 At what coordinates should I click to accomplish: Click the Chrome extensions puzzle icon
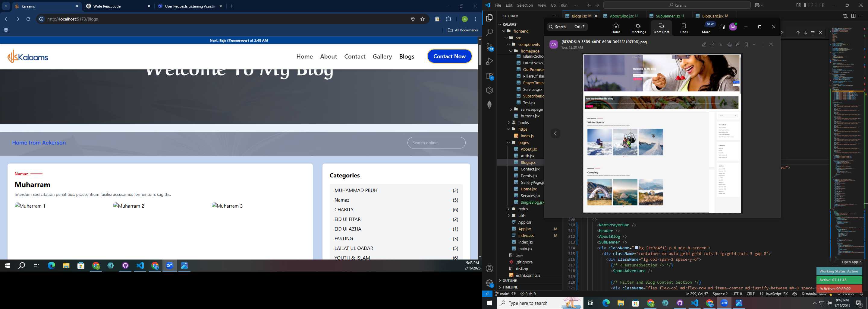(x=448, y=19)
